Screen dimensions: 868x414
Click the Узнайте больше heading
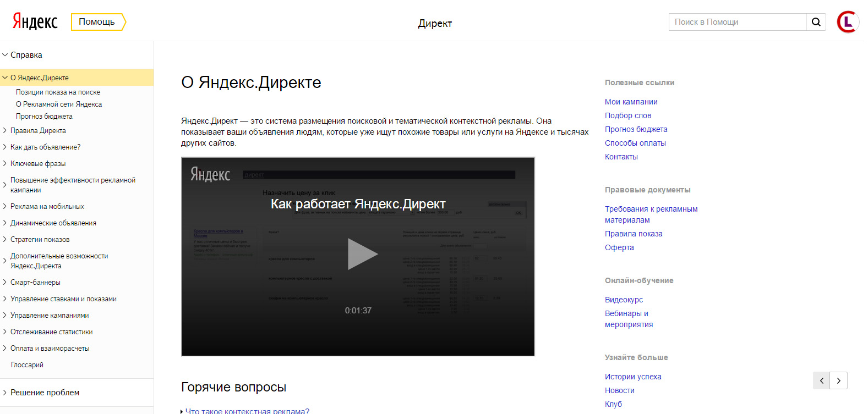[x=636, y=357]
